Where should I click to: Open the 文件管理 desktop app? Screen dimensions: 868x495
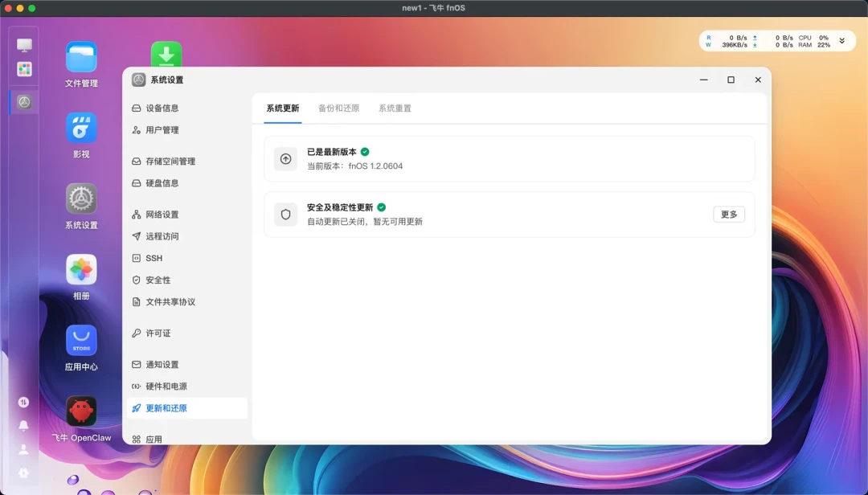(x=81, y=57)
